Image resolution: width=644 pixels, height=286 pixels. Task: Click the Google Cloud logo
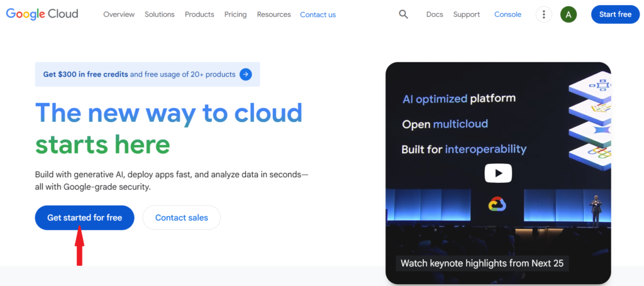pos(42,14)
